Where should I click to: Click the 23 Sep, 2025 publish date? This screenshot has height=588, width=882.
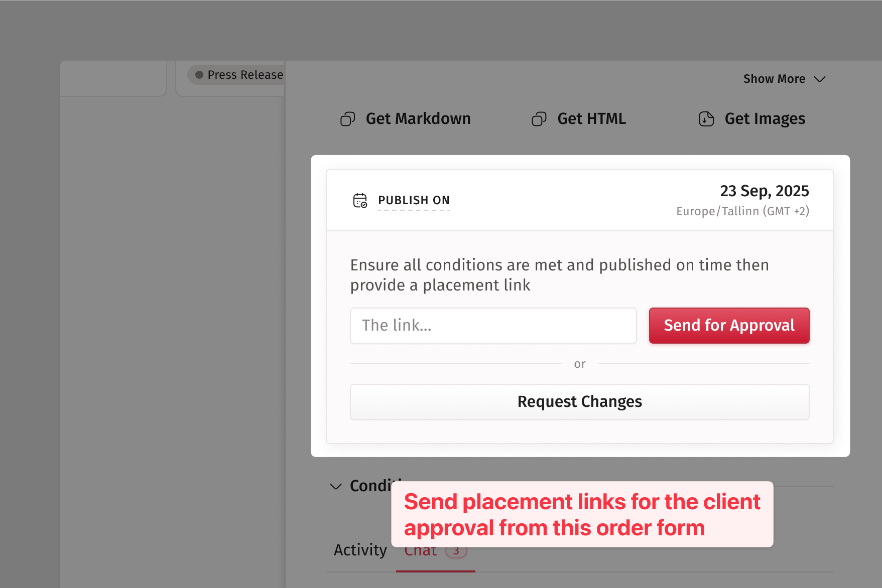[x=764, y=191]
